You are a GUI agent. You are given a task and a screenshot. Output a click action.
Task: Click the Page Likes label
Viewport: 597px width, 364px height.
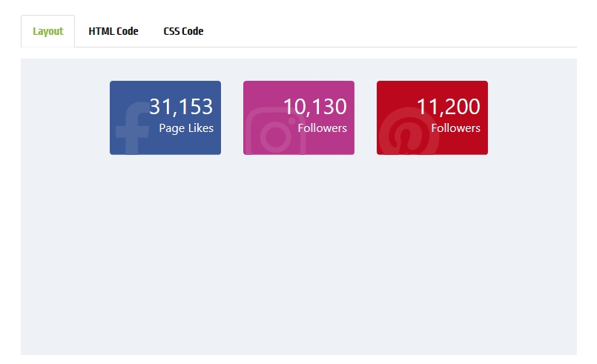tap(186, 128)
